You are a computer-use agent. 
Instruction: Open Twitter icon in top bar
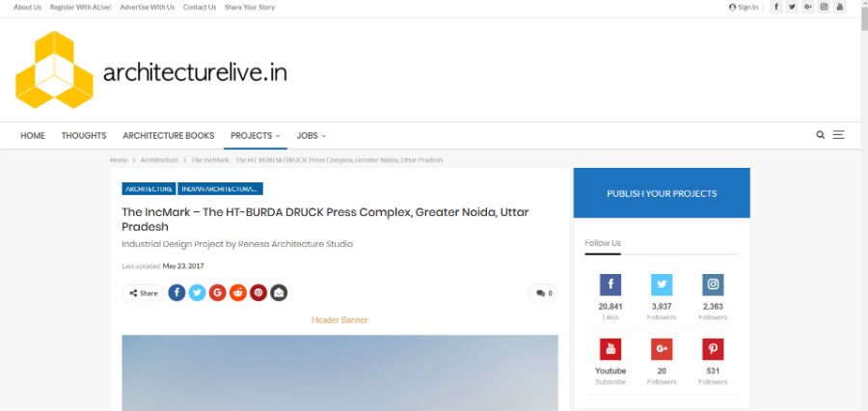click(x=792, y=7)
